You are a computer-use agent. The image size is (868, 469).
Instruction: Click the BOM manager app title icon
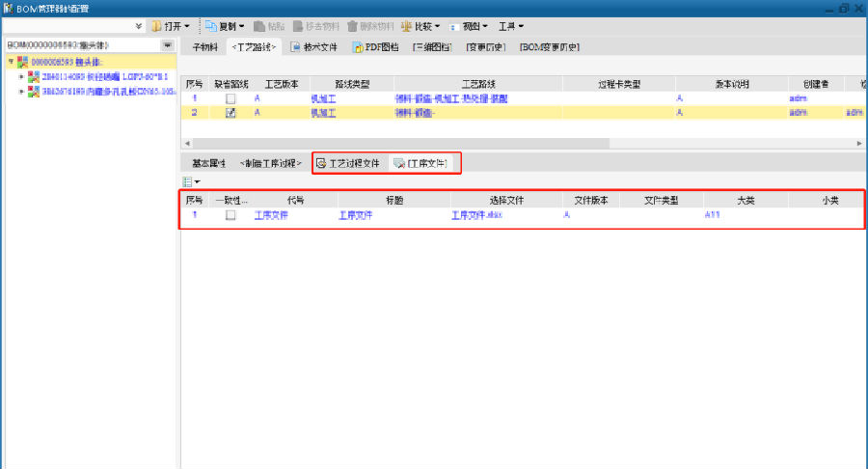(9, 9)
